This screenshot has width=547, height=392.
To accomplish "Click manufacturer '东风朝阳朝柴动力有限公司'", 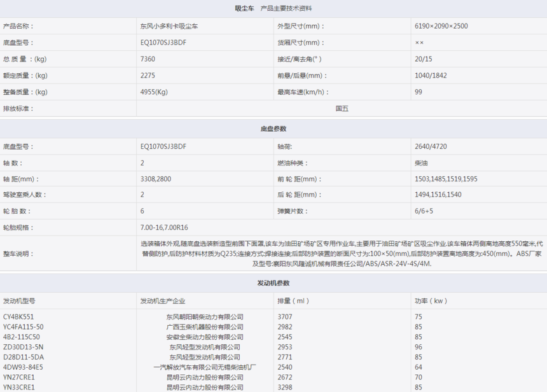I will tap(205, 317).
